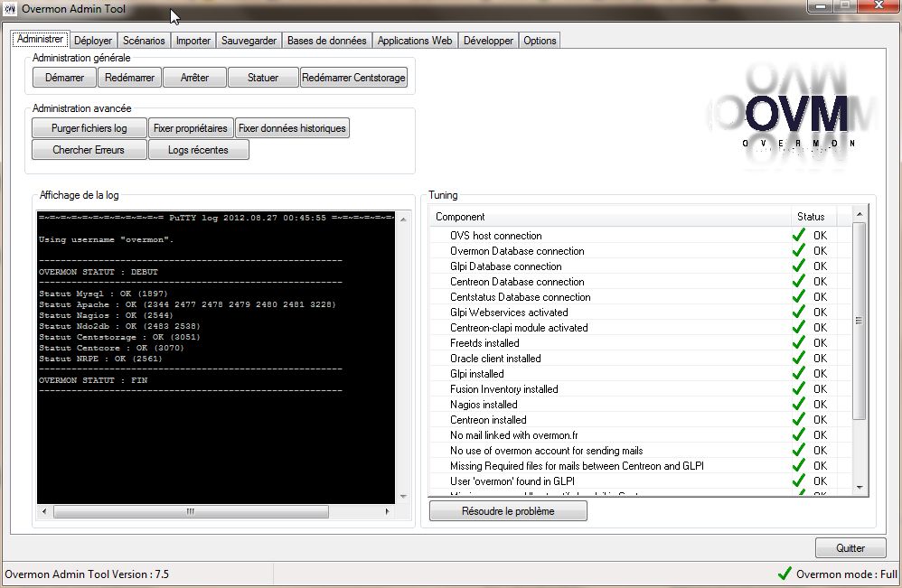Click the Chercher Erreurs button
Image resolution: width=902 pixels, height=588 pixels.
click(89, 150)
